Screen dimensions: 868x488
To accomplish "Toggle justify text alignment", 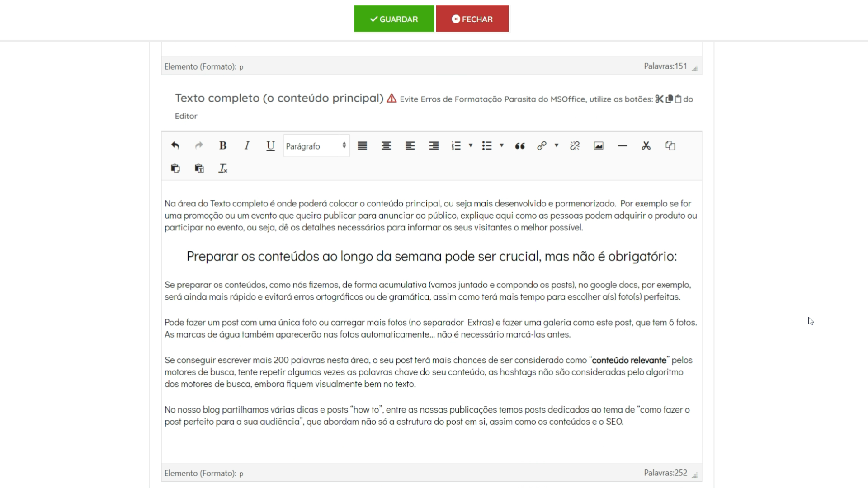I will (362, 145).
